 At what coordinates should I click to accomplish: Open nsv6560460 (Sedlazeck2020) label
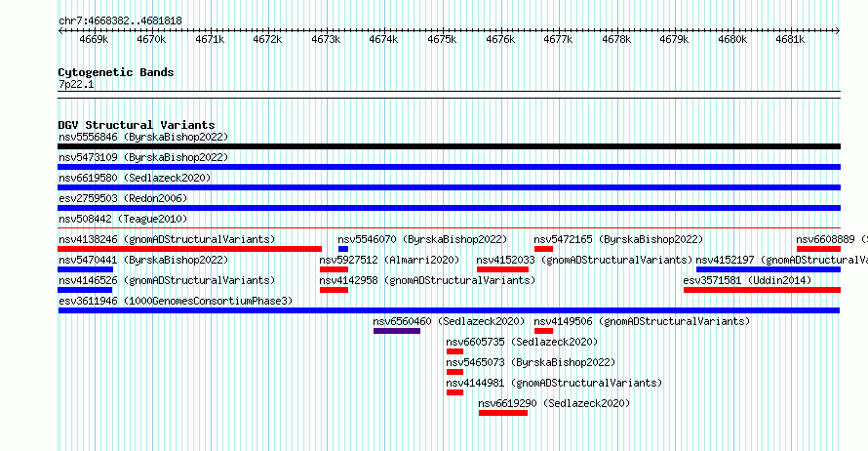(x=449, y=321)
